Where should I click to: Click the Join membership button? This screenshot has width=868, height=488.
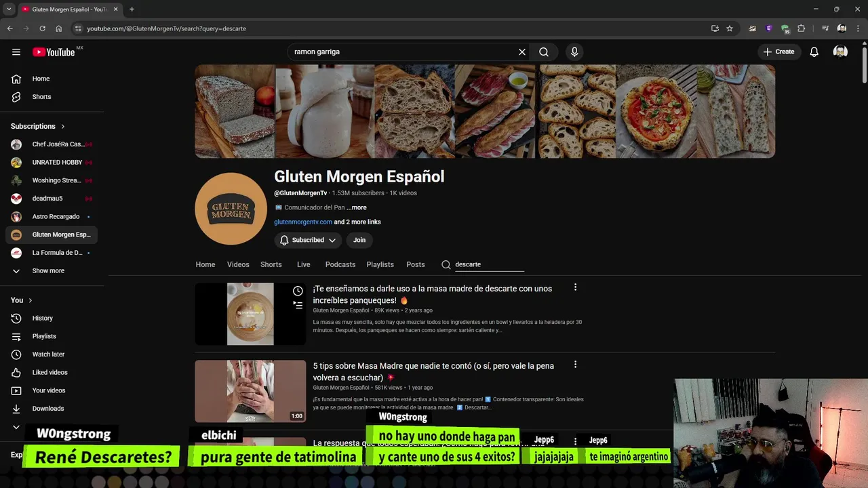pyautogui.click(x=359, y=240)
